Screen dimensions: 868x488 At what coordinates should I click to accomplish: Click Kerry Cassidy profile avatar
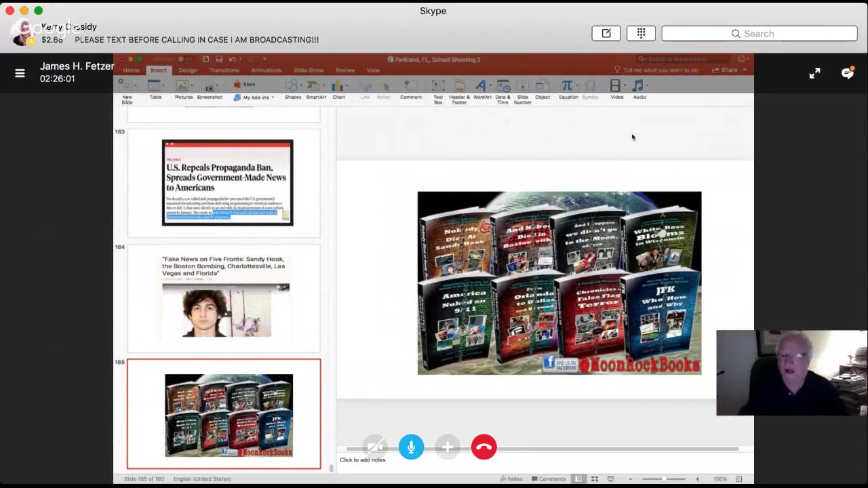tap(24, 33)
